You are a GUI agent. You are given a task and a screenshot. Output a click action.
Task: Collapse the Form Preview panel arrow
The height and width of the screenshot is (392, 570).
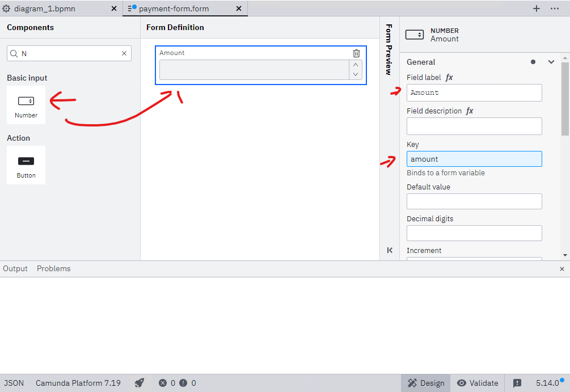tap(390, 250)
